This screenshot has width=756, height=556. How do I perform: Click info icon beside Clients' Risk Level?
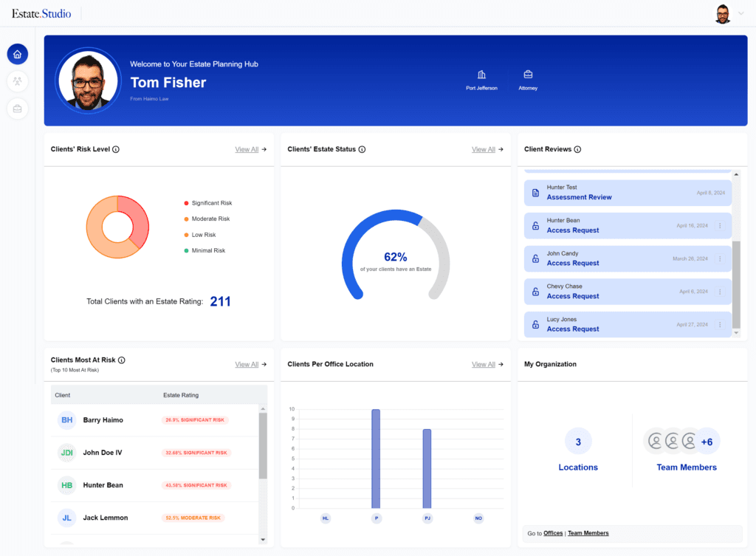116,149
